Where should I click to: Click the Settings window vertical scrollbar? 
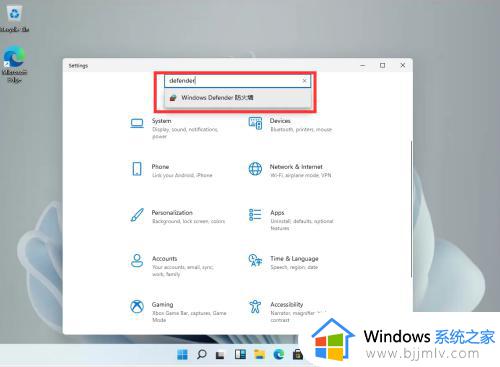[412, 209]
